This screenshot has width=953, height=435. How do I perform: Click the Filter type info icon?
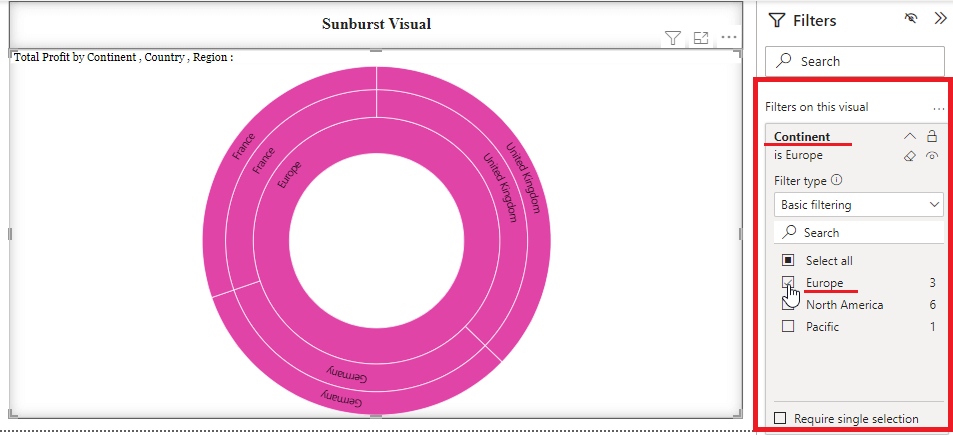(x=836, y=180)
